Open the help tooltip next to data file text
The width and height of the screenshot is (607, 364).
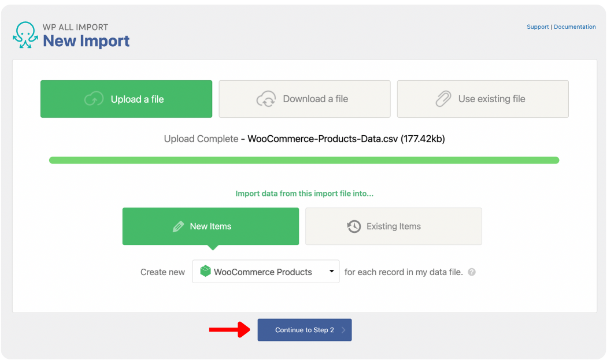471,272
